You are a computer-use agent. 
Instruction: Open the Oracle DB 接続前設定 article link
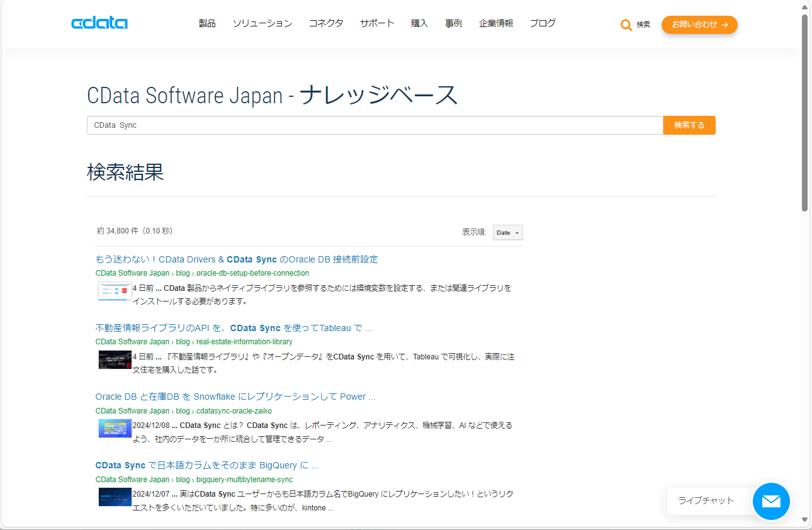coord(236,259)
